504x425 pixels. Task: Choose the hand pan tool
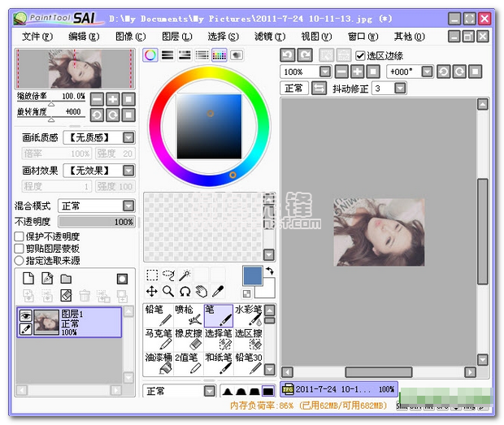tap(202, 292)
